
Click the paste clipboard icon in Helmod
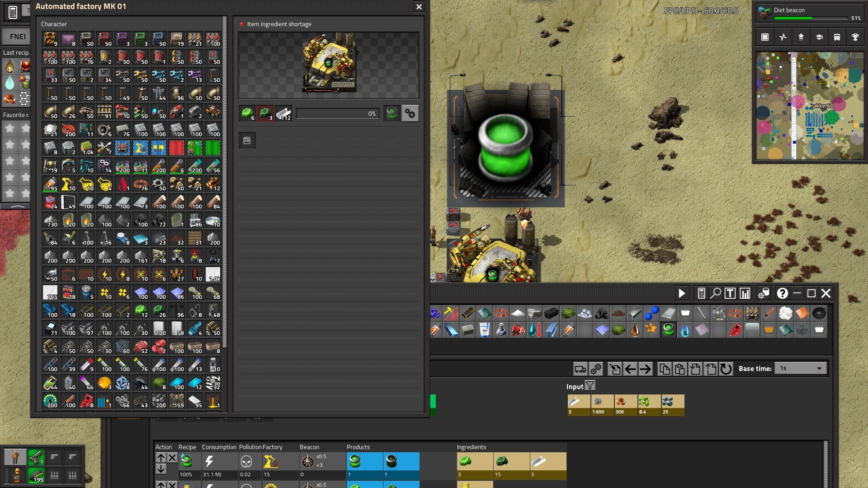pyautogui.click(x=680, y=369)
